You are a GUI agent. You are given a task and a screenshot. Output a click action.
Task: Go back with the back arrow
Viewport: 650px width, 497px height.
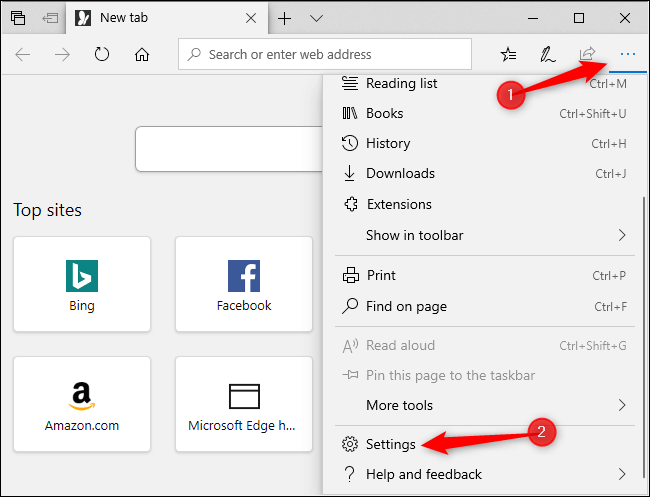pyautogui.click(x=22, y=55)
